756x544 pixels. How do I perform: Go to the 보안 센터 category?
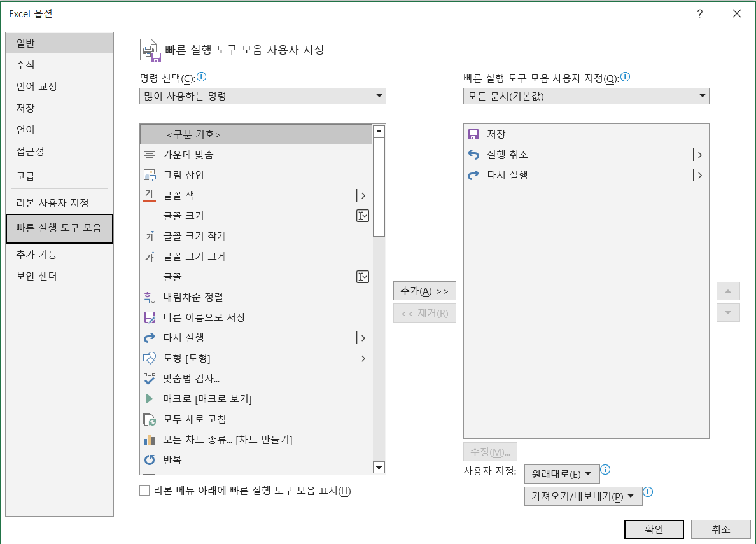60,276
